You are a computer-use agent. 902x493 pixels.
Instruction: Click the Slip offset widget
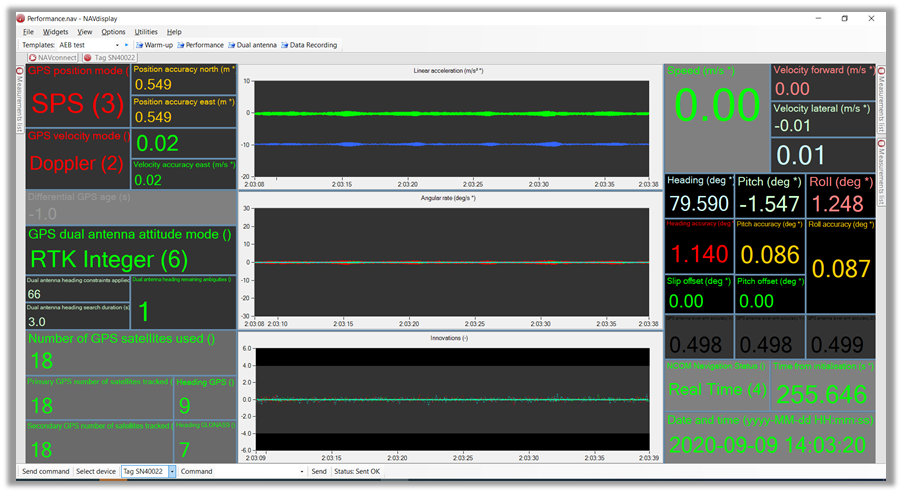pos(699,293)
